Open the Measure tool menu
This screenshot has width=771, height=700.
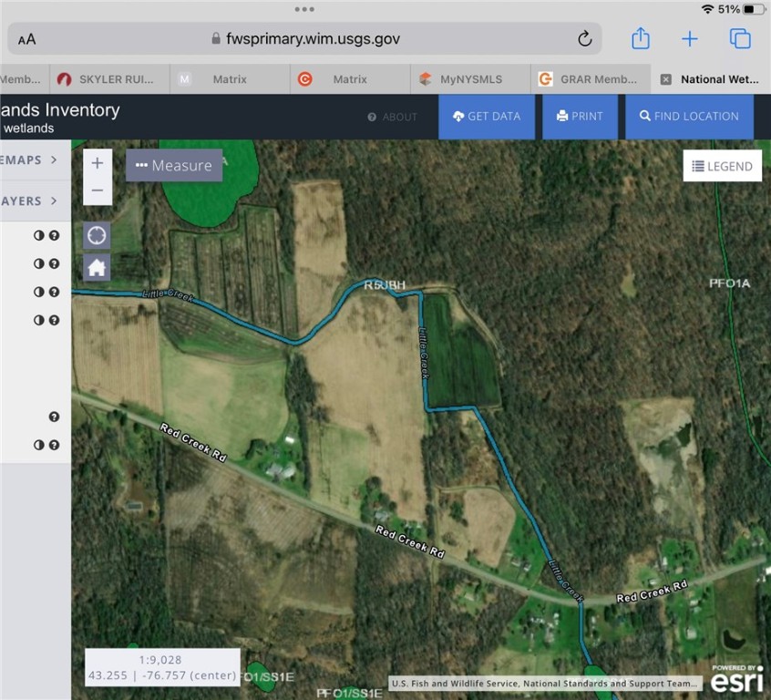pos(173,165)
